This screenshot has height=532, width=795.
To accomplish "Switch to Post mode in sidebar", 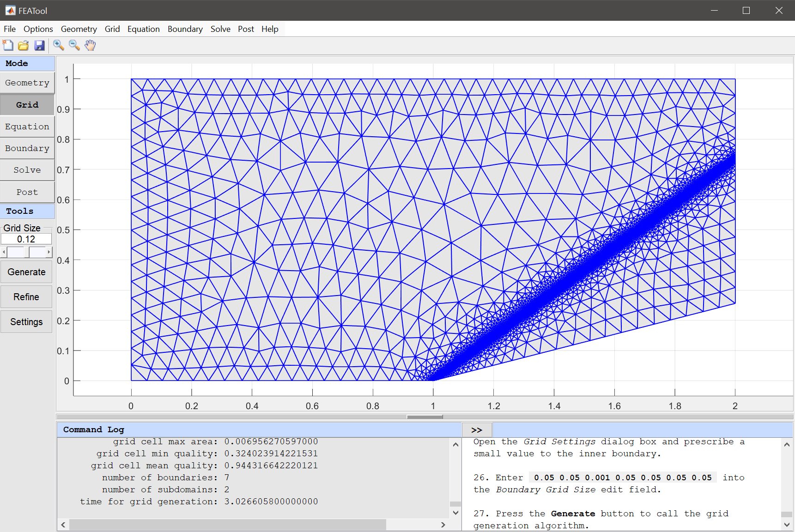I will click(x=27, y=192).
